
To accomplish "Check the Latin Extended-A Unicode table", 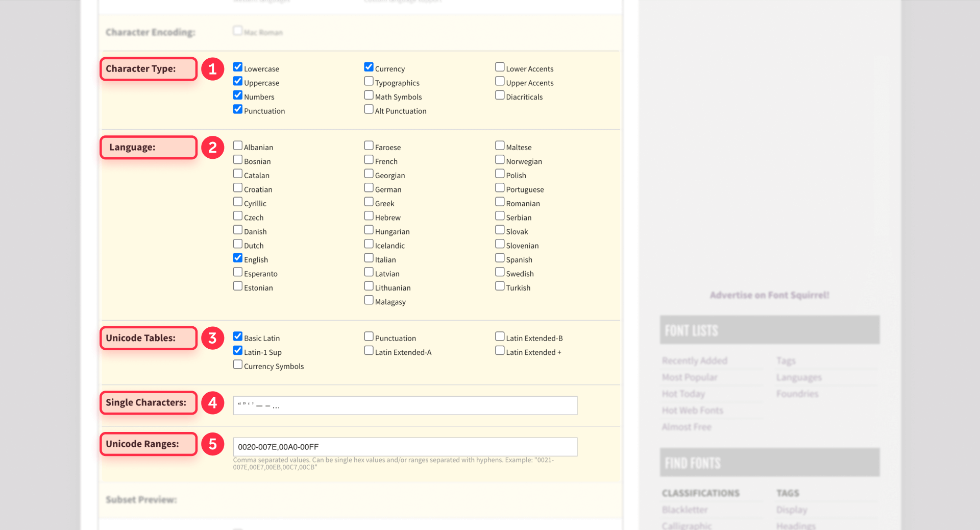I will (x=369, y=350).
